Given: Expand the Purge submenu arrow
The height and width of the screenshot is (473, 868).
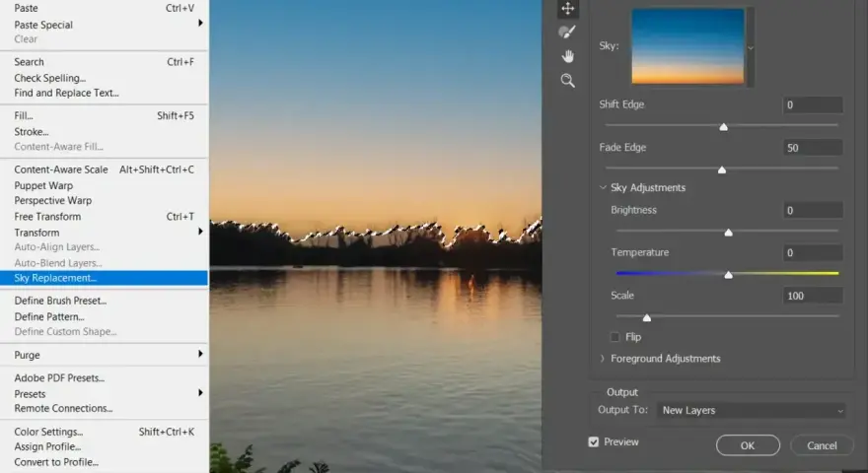Looking at the screenshot, I should coord(200,354).
